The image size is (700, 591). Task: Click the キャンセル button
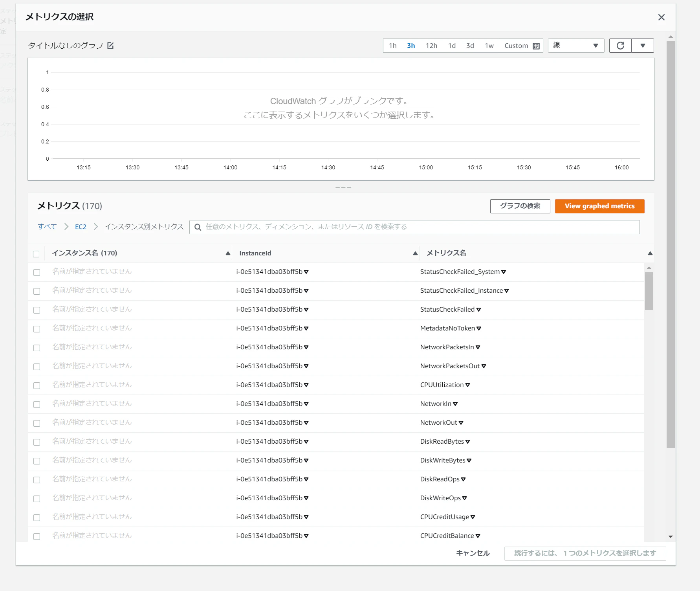(473, 553)
